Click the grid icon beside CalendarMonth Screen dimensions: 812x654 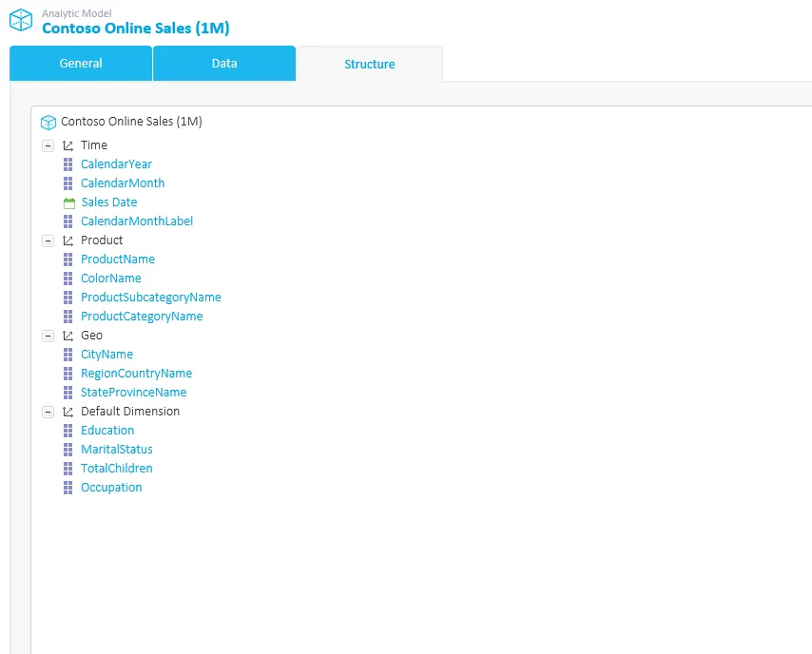pyautogui.click(x=68, y=183)
